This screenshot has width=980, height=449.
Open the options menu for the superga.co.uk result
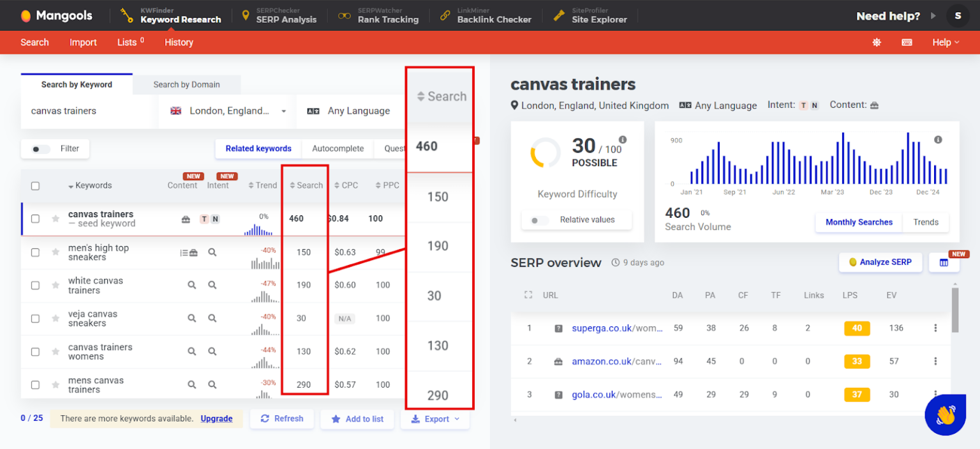[936, 328]
